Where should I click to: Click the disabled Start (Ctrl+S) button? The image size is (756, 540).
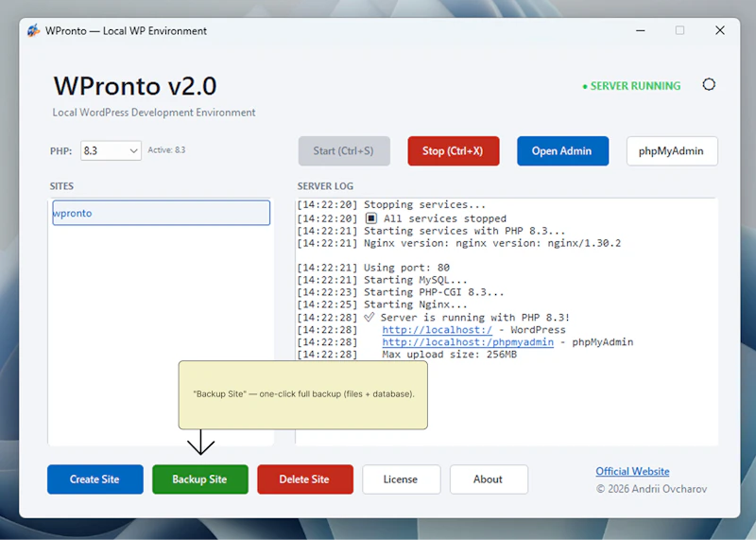[x=344, y=151]
